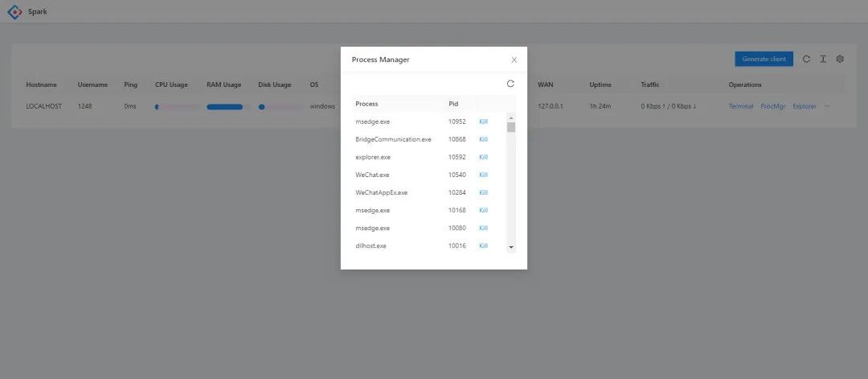
Task: Click the 127.0.0.1 WAN address
Action: (x=551, y=106)
